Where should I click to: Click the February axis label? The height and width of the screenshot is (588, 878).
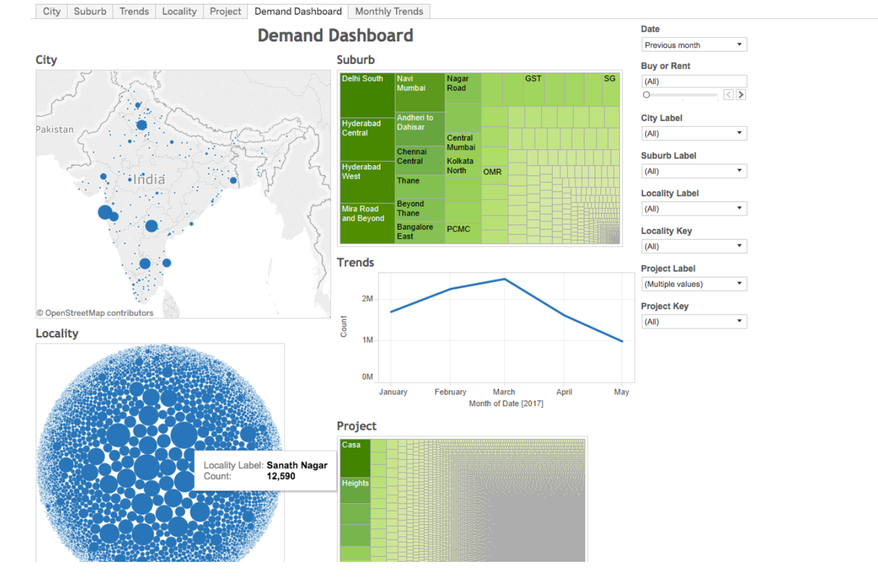tap(450, 392)
